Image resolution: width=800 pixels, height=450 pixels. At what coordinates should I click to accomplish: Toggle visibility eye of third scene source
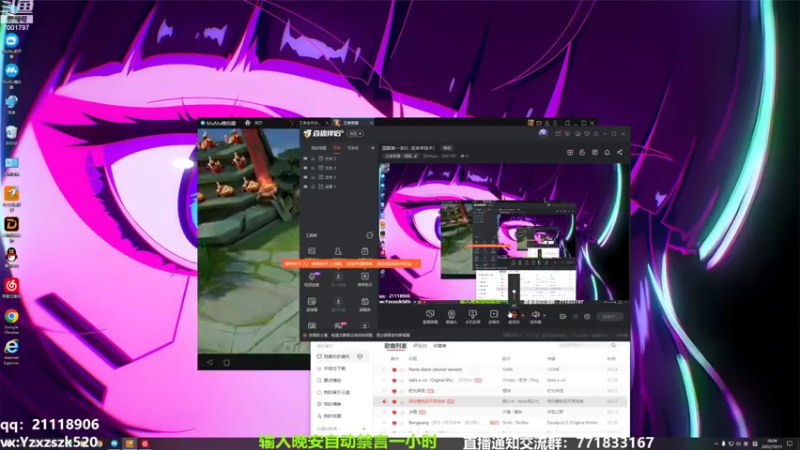point(306,177)
